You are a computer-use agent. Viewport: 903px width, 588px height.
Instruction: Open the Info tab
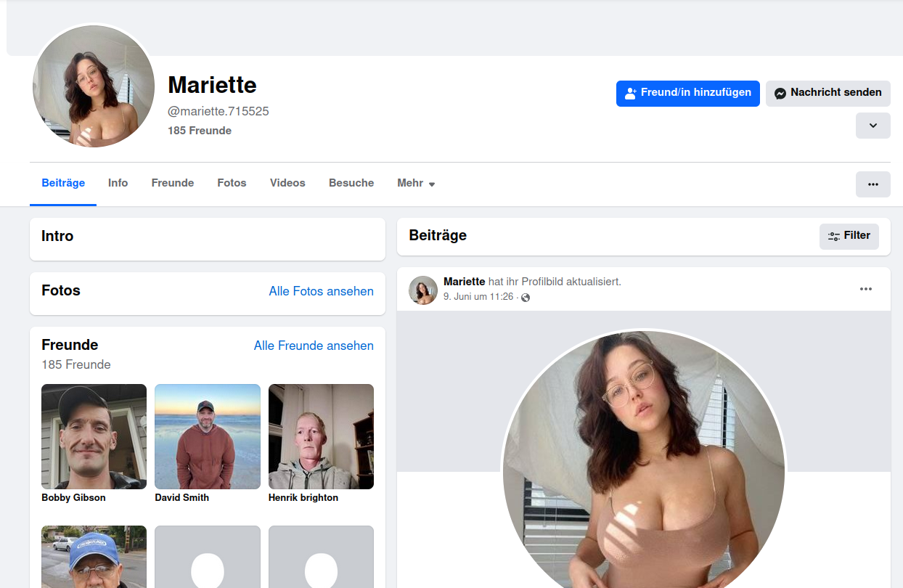point(118,183)
